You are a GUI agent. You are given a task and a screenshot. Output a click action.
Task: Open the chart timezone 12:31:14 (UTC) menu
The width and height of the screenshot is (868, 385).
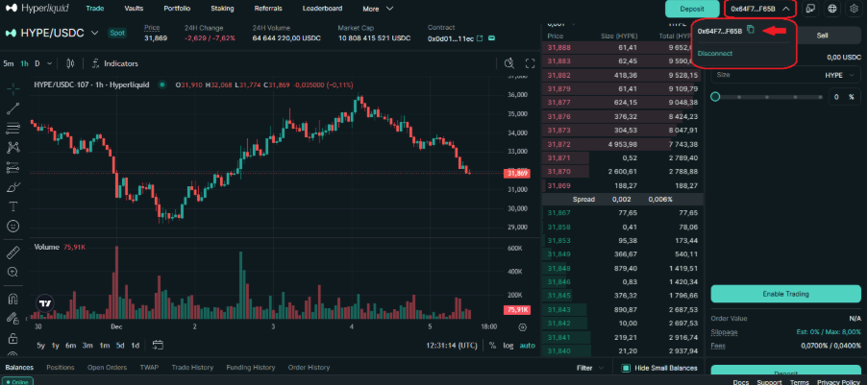(452, 346)
